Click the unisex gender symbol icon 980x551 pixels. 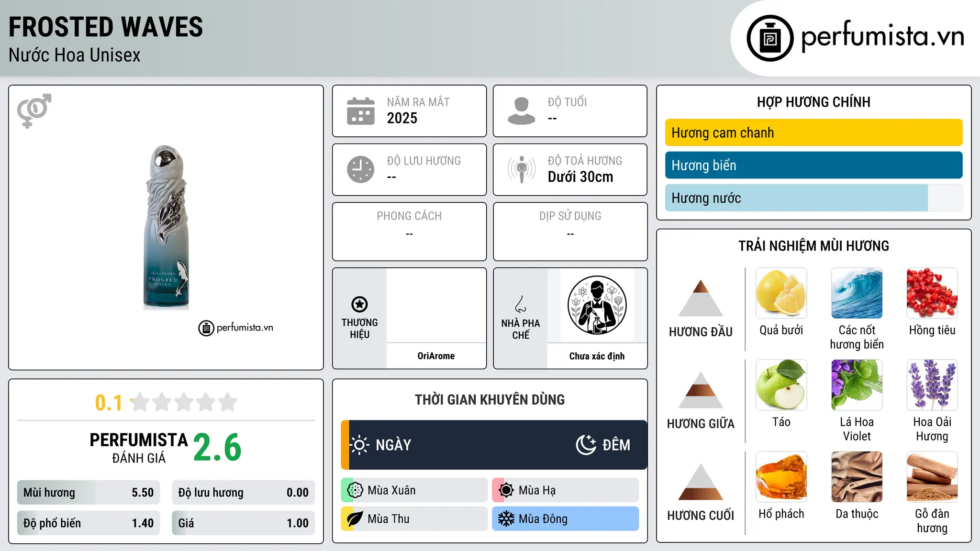click(x=34, y=111)
